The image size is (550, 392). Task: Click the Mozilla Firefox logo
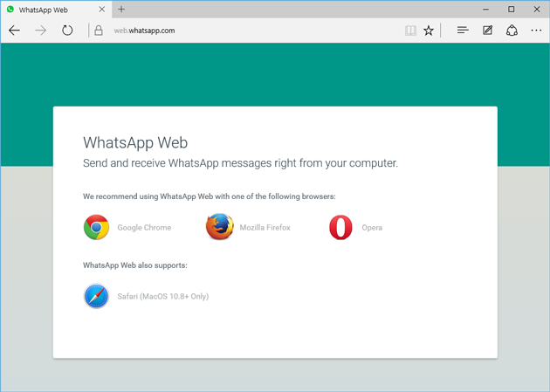point(220,226)
